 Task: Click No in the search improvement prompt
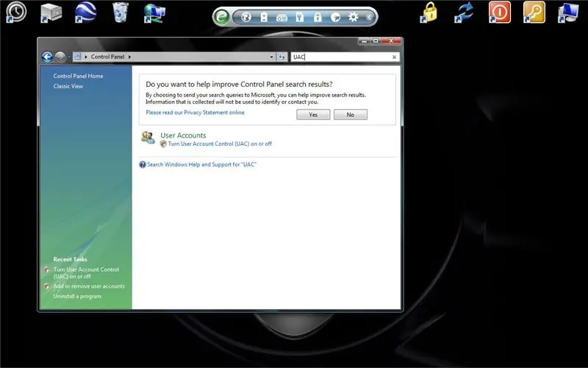point(351,115)
